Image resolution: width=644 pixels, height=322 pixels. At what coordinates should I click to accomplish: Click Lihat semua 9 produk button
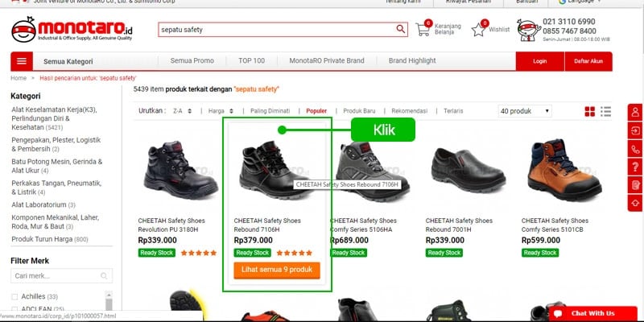click(x=277, y=270)
